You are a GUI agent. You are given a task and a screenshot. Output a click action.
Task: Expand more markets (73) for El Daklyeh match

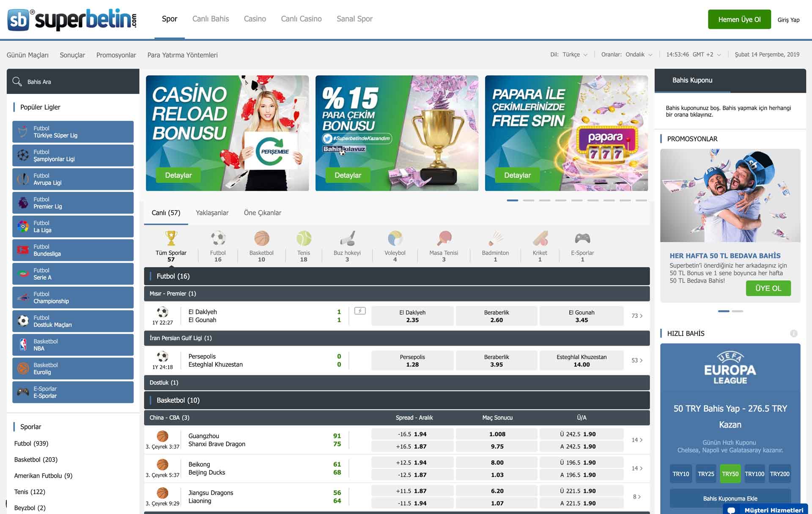[637, 316]
